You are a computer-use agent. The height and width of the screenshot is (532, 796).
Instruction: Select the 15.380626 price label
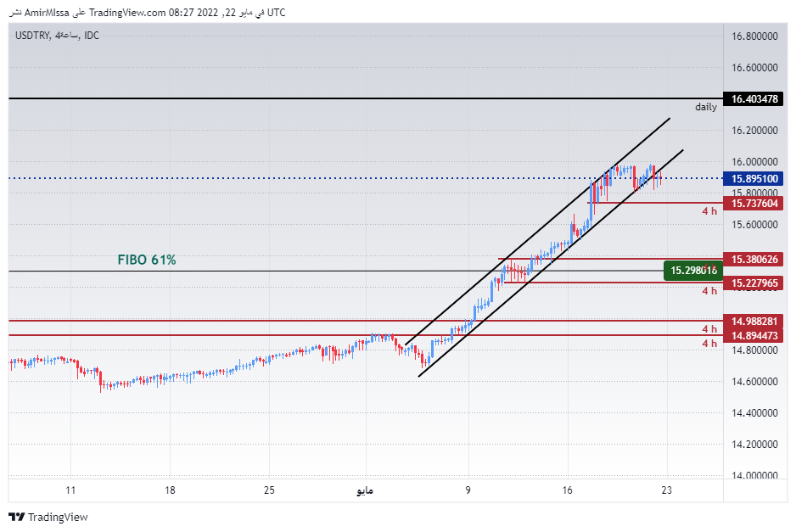tap(754, 260)
